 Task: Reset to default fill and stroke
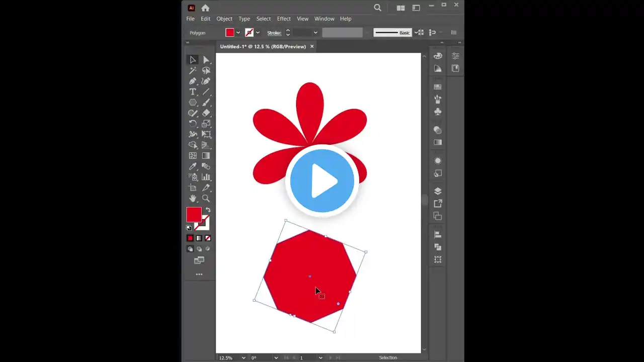click(189, 228)
